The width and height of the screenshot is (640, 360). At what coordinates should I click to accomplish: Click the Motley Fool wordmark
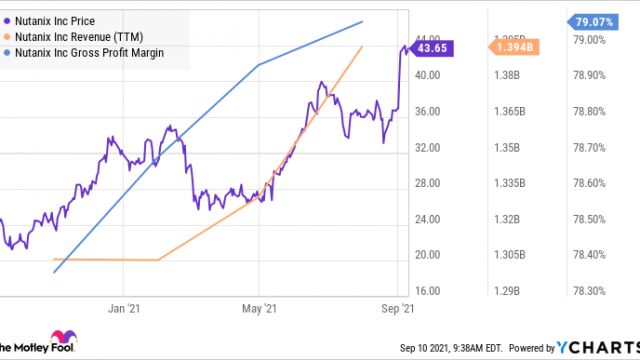click(x=37, y=348)
